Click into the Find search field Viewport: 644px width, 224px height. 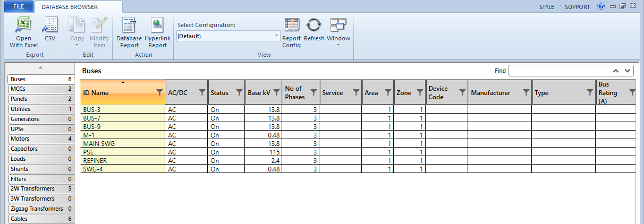click(558, 71)
